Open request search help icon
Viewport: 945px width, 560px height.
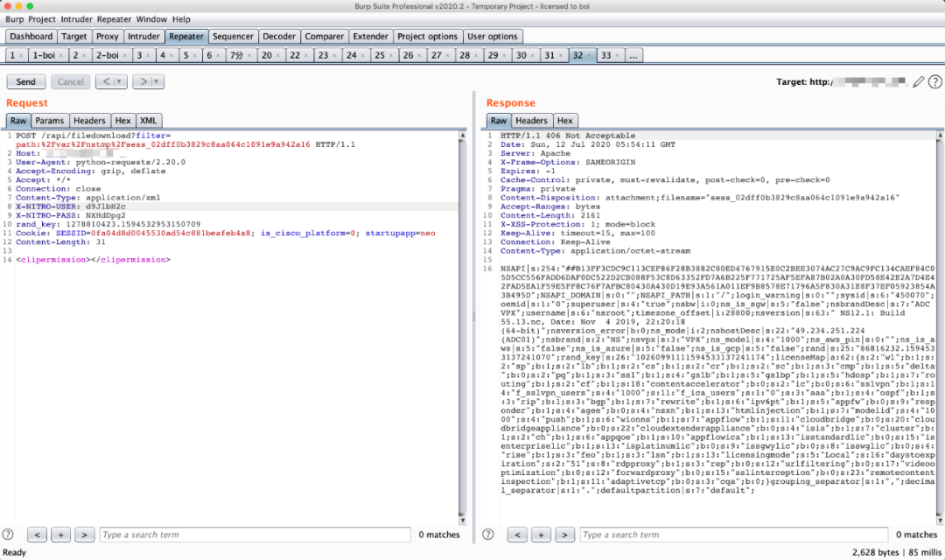[8, 534]
